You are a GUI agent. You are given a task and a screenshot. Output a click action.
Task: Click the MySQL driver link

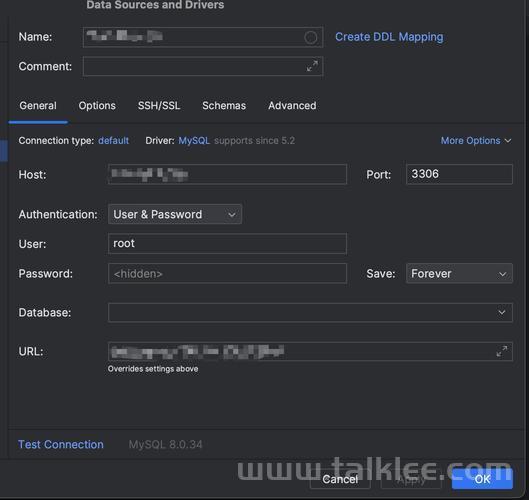tap(194, 140)
